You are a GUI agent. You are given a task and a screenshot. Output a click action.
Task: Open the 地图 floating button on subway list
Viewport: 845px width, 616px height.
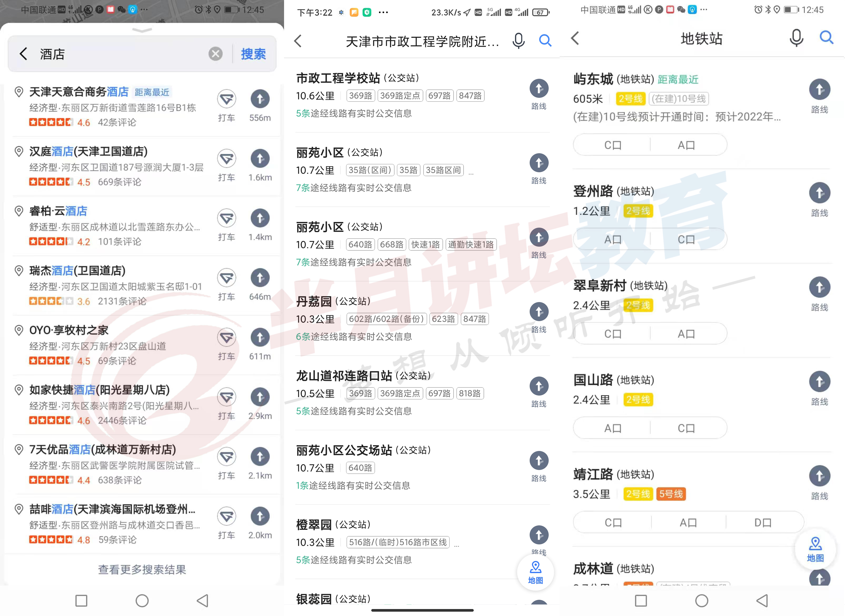pos(815,549)
